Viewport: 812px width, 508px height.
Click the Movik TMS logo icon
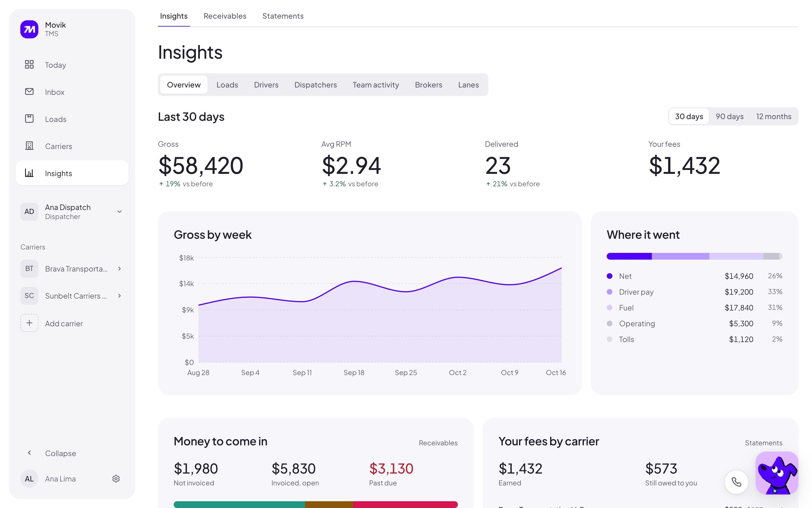click(x=29, y=29)
